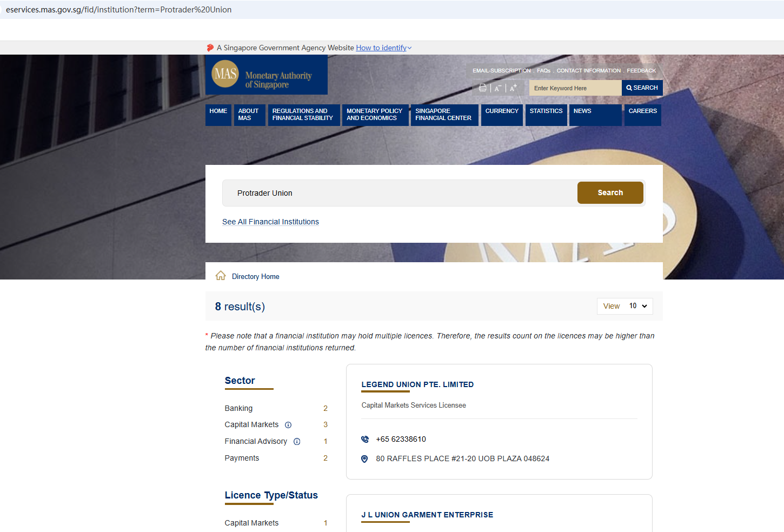Click the A Singapore Government Agency Website text
784x532 pixels.
285,48
